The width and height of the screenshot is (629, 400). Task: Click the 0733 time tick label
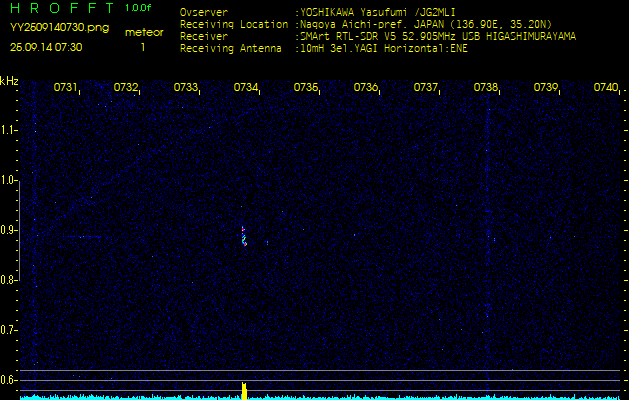click(x=186, y=88)
